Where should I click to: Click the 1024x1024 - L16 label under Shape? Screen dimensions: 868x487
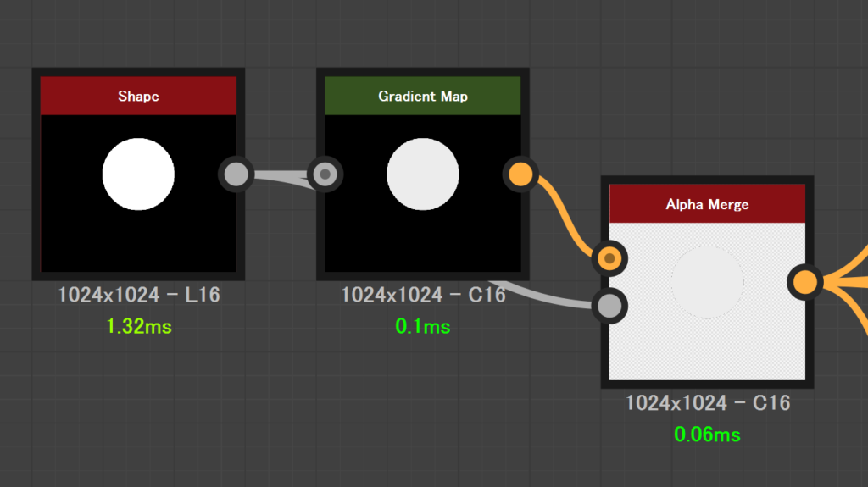point(139,295)
